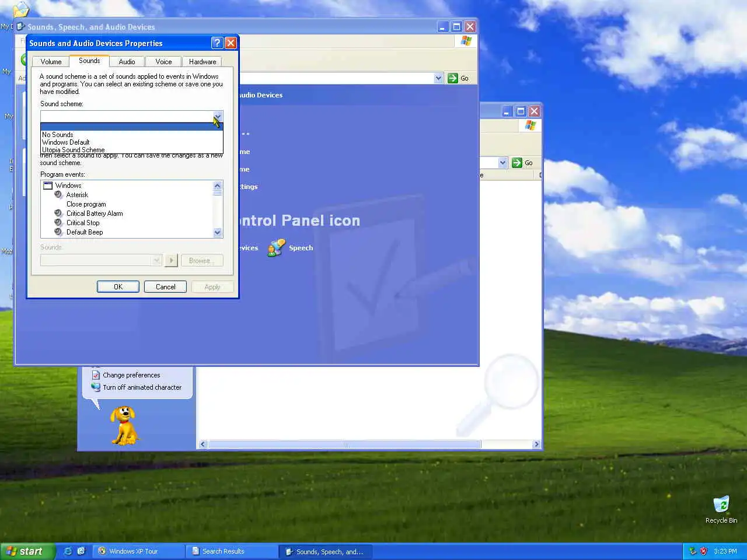Select the Critical Battery Alarm event
Image resolution: width=747 pixels, height=560 pixels.
[95, 213]
